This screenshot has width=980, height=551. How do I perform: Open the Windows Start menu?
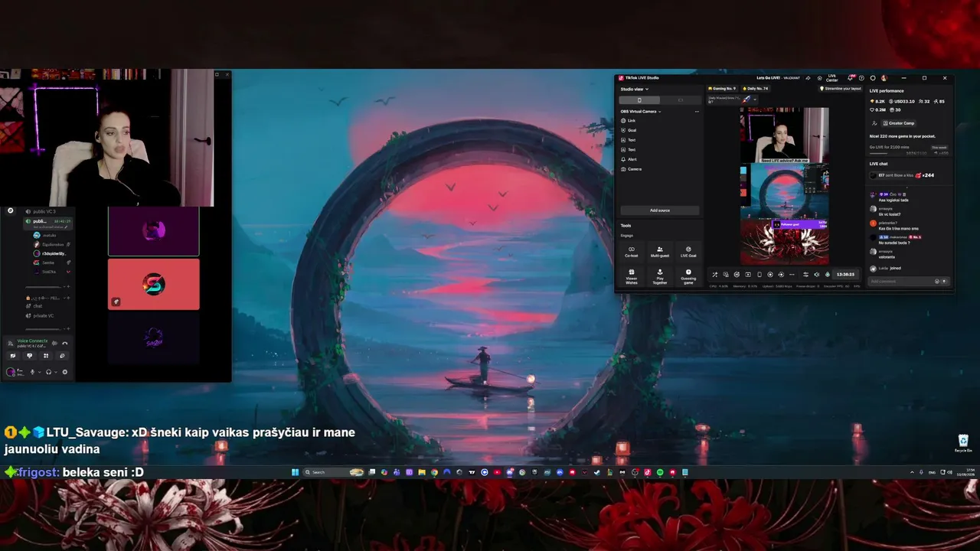point(295,472)
